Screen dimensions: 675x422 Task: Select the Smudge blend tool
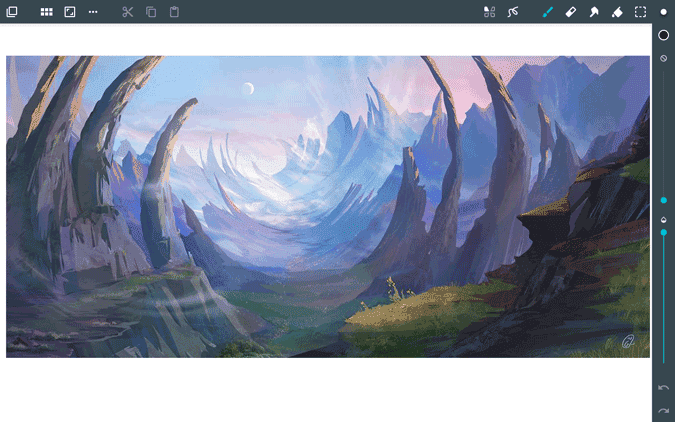coord(594,12)
